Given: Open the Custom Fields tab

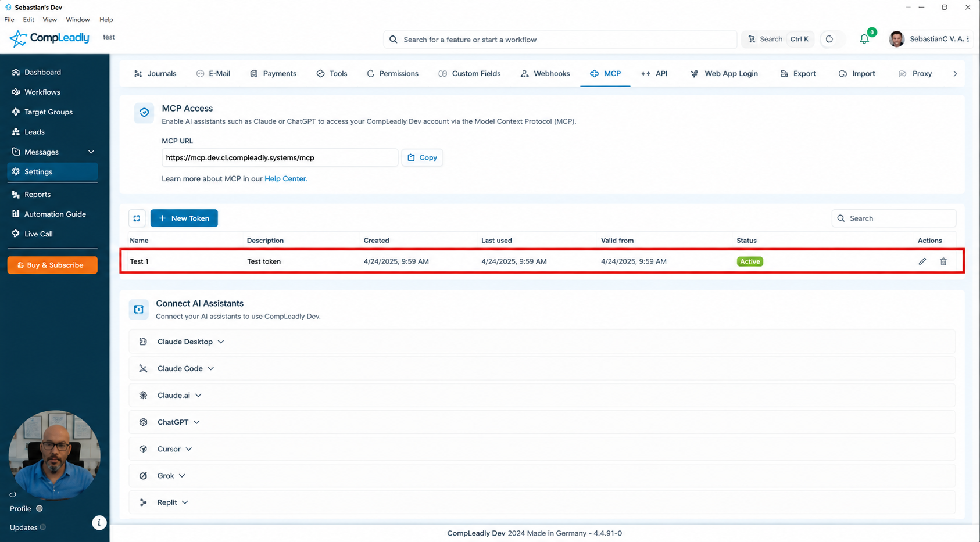Looking at the screenshot, I should 470,74.
